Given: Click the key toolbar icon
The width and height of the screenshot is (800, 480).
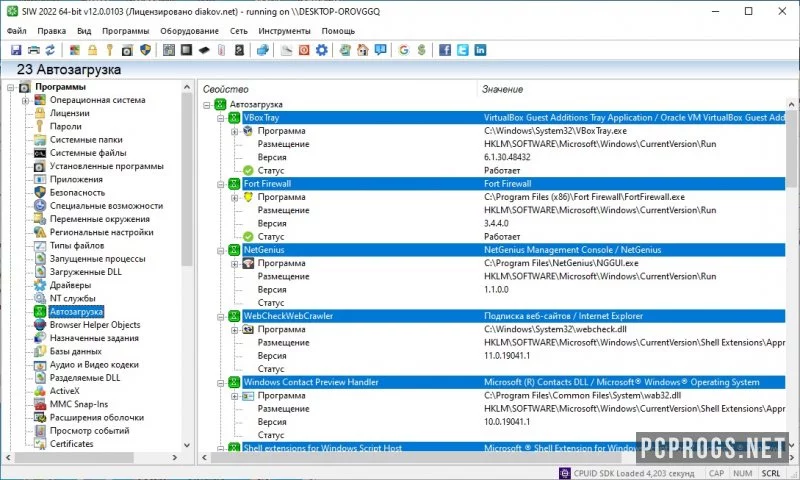Looking at the screenshot, I should 109,50.
